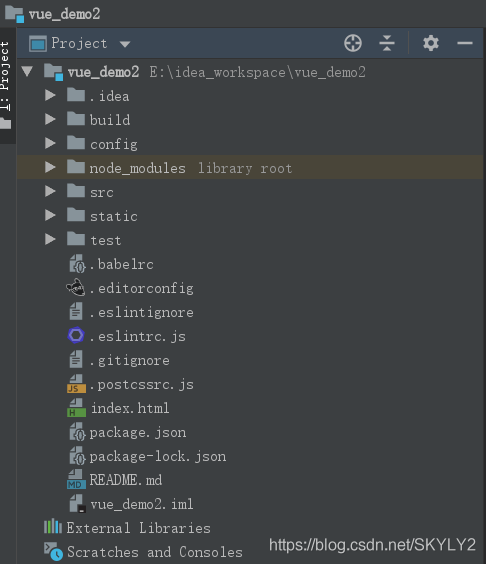Switch to the vertical Project side tab

(x=6, y=86)
